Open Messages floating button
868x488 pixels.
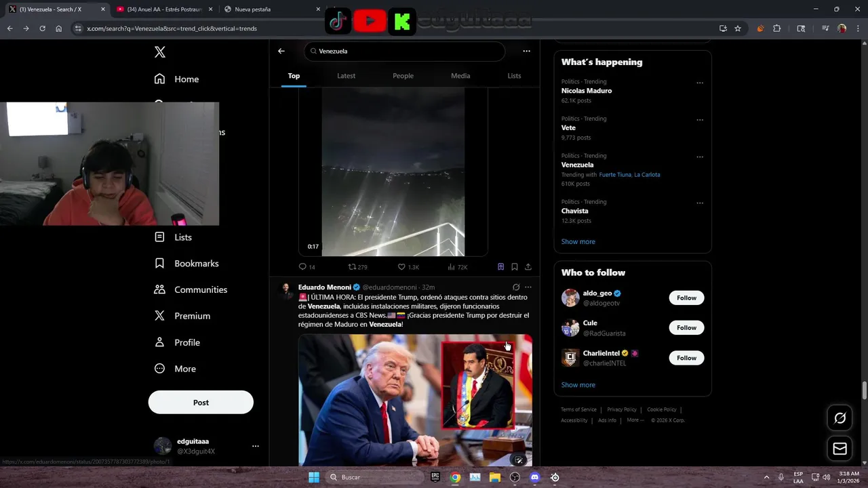(840, 449)
